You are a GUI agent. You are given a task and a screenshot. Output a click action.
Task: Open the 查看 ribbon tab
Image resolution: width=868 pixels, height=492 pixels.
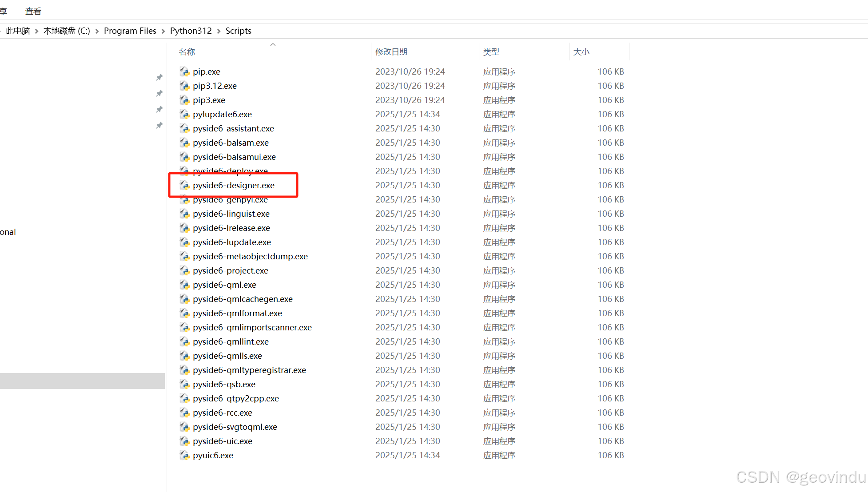pos(33,11)
